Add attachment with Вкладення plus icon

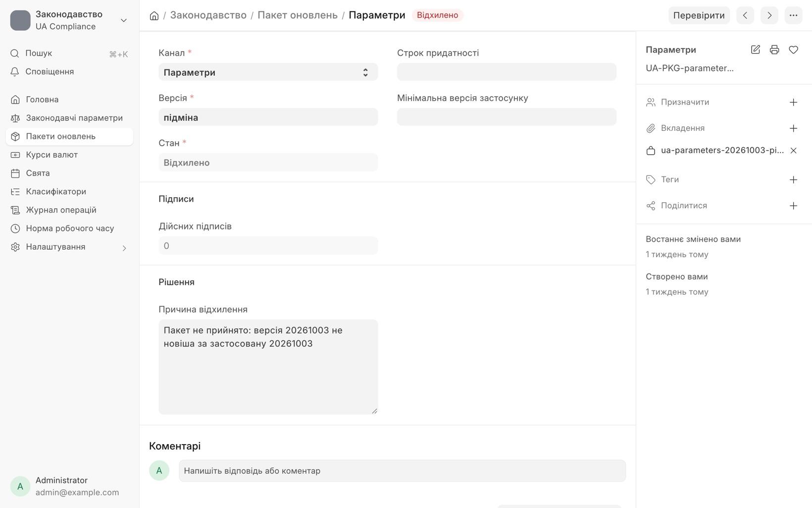(793, 128)
